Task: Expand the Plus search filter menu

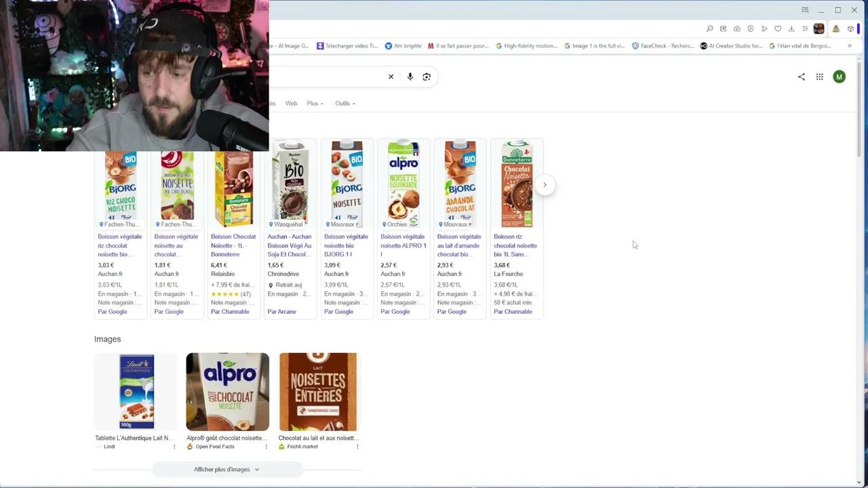Action: (x=315, y=104)
